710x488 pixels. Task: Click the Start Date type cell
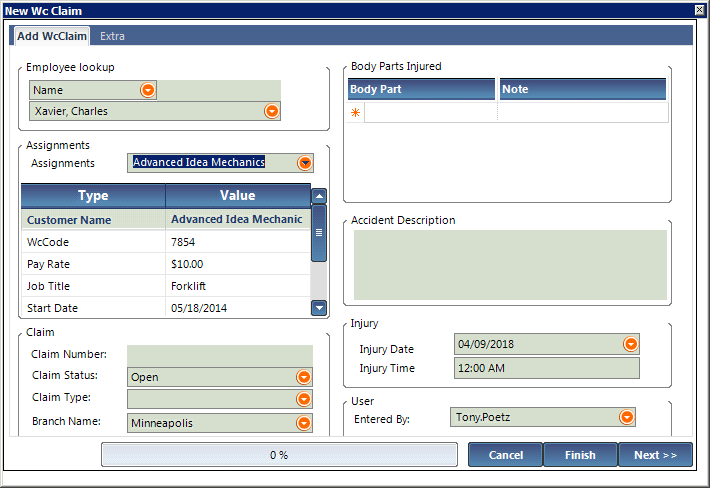point(93,308)
